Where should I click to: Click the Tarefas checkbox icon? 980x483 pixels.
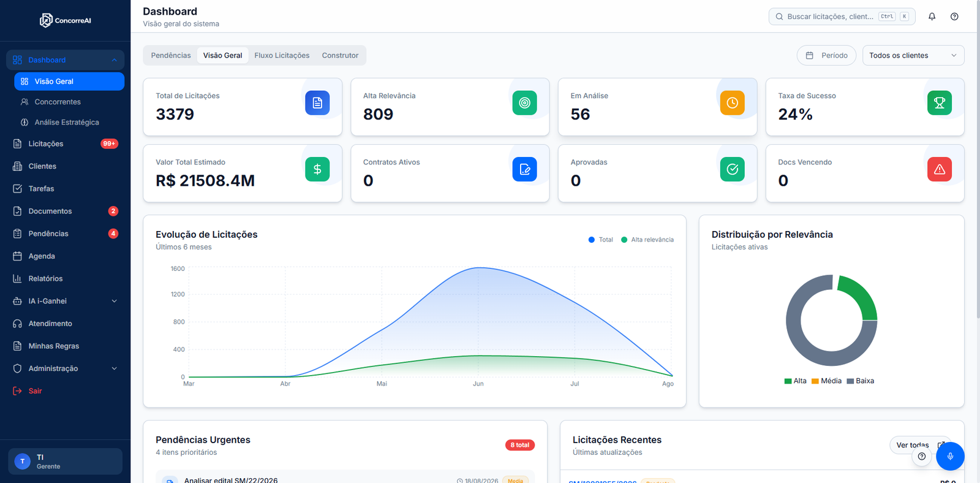(17, 189)
